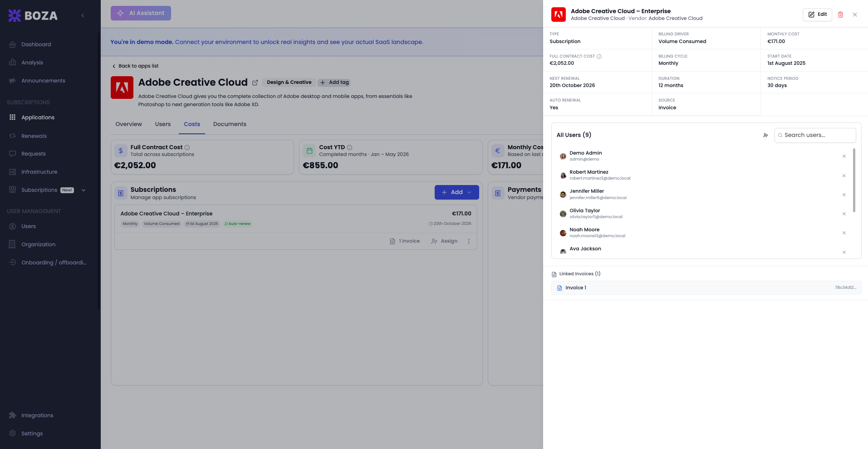The width and height of the screenshot is (868, 449).
Task: Click the add user icon beside search
Action: (x=765, y=135)
